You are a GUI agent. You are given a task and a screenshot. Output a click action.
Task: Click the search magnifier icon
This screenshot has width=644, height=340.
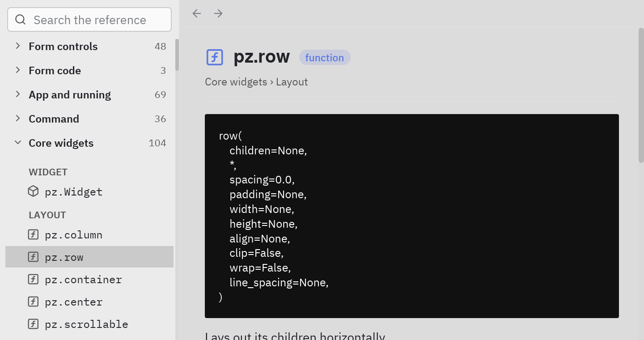20,19
